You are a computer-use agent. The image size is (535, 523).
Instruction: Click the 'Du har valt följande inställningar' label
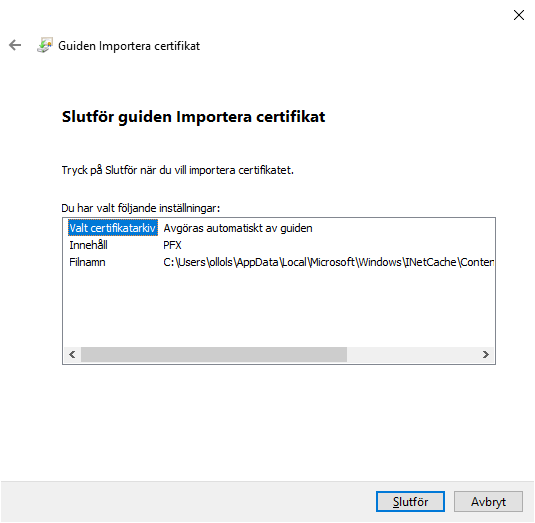(x=141, y=208)
